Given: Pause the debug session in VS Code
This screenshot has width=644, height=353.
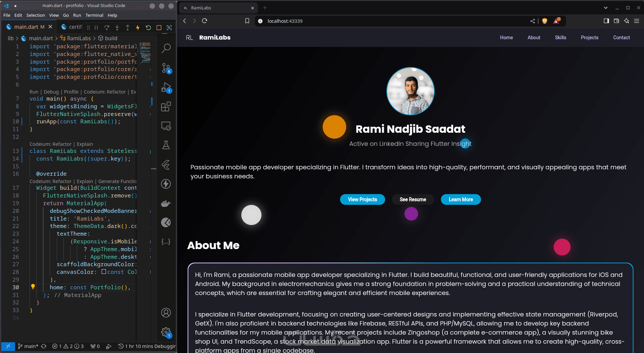Looking at the screenshot, I should pyautogui.click(x=96, y=27).
